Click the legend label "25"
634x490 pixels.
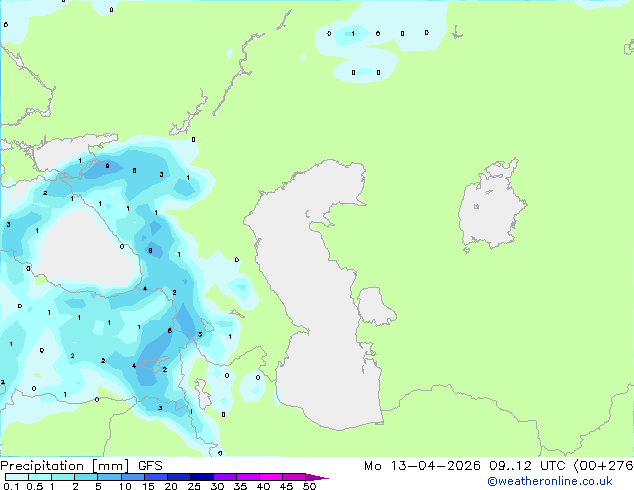pyautogui.click(x=194, y=486)
